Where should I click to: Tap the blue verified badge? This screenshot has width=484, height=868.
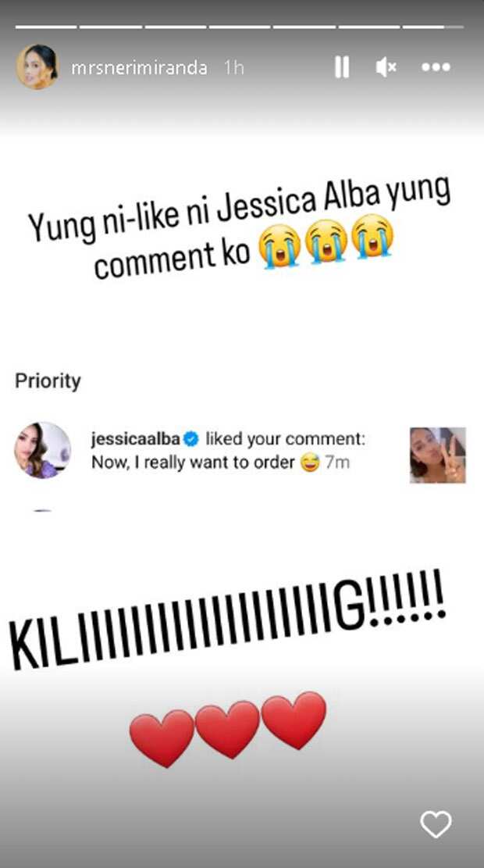[191, 440]
